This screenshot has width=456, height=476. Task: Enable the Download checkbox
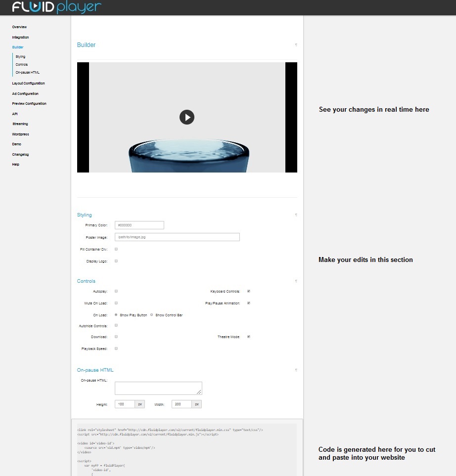(x=116, y=337)
